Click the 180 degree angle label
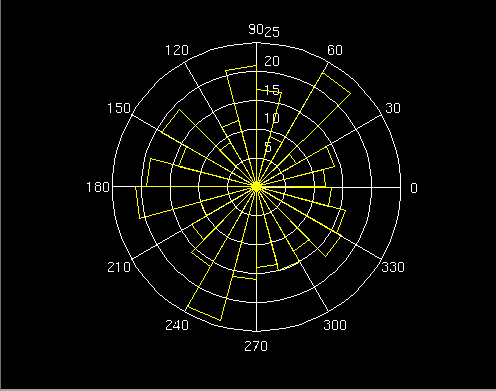The width and height of the screenshot is (496, 391). click(x=98, y=187)
